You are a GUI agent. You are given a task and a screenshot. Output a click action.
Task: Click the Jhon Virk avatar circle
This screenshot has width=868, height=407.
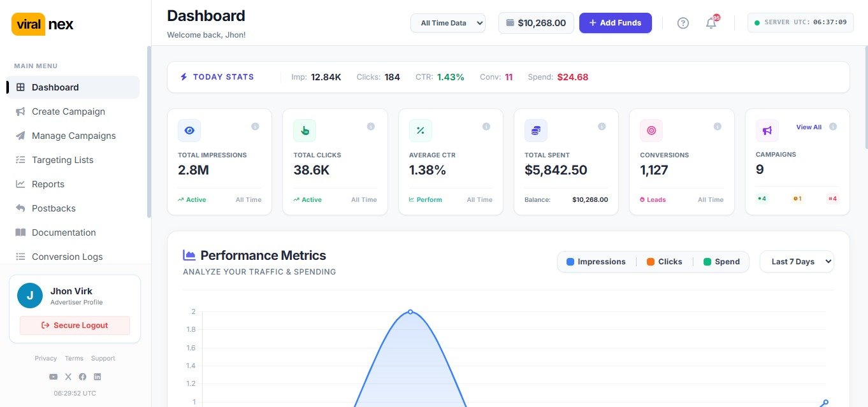[30, 296]
